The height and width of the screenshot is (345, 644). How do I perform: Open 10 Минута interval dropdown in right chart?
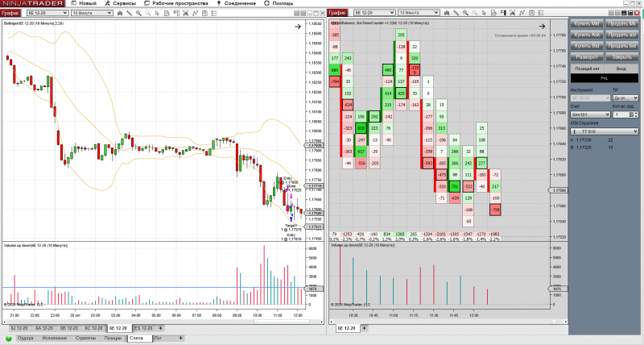coord(419,13)
